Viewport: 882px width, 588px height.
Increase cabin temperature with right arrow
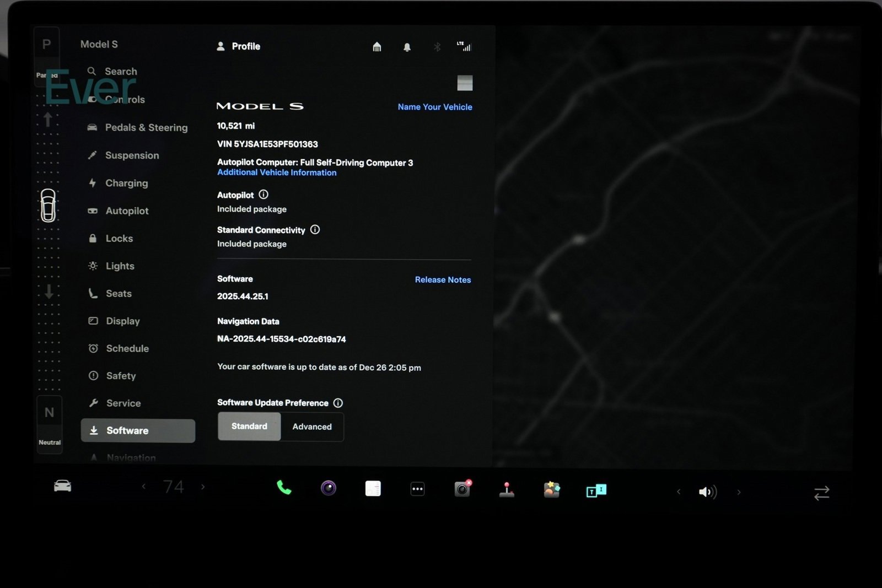[203, 487]
